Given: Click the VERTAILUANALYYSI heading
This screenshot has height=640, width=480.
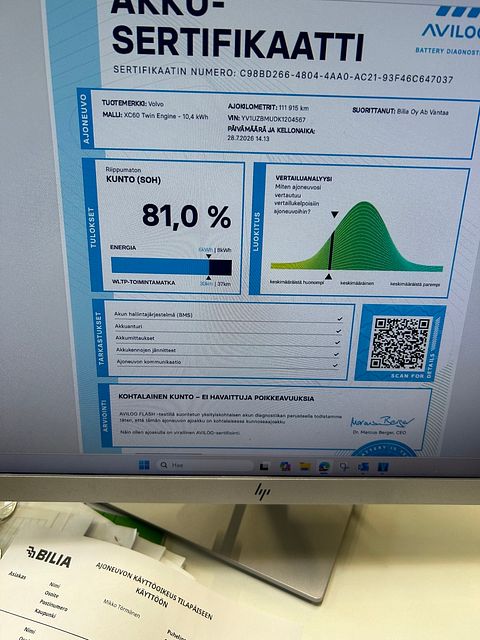Looking at the screenshot, I should (304, 178).
